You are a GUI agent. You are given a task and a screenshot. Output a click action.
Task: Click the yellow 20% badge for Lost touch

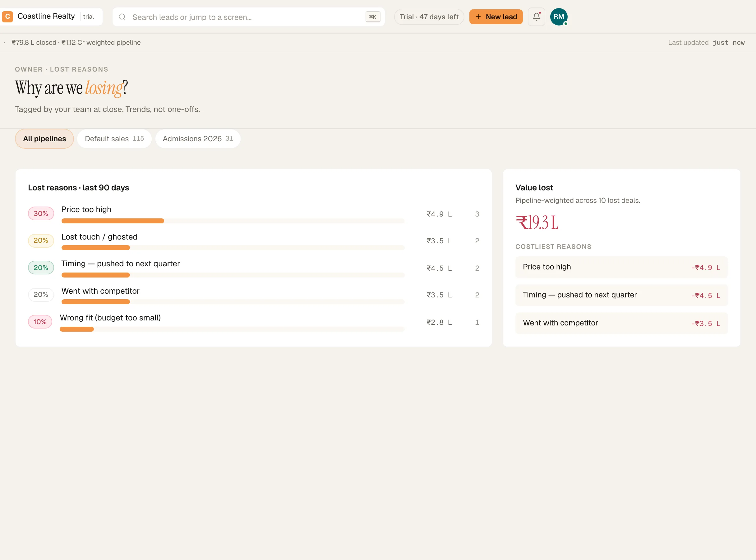click(41, 241)
